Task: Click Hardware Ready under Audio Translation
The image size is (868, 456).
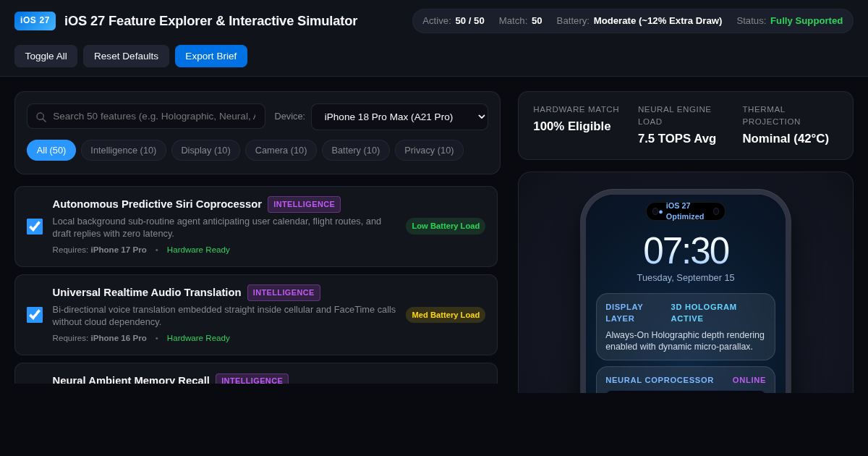Action: 198,338
